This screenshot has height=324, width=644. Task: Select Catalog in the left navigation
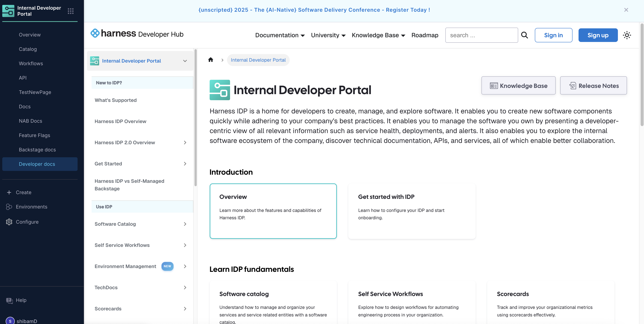28,49
